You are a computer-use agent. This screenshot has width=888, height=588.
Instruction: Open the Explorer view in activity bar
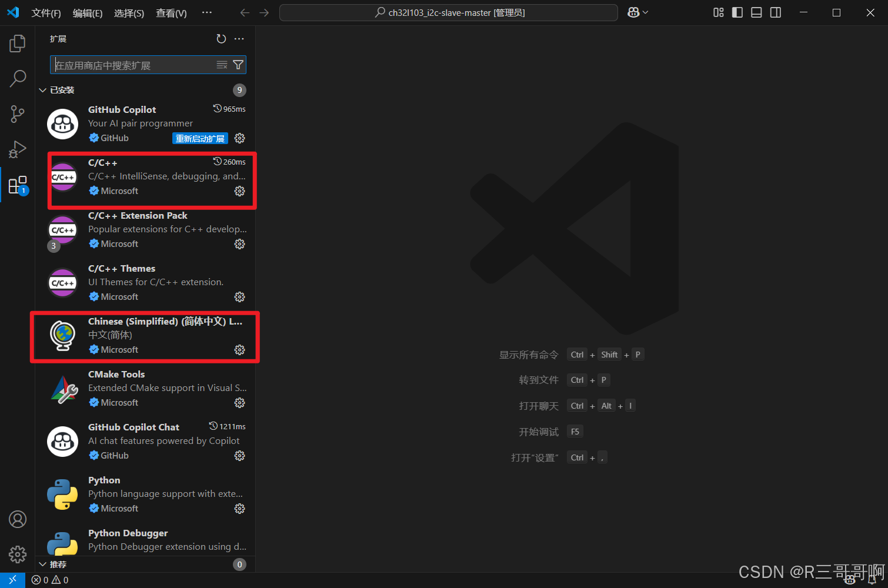18,44
